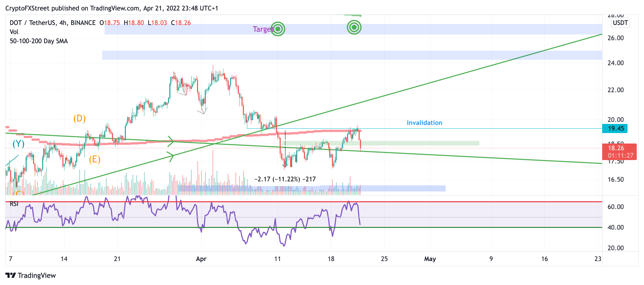This screenshot has height=285, width=644.
Task: Click the Apr date on time axis
Action: point(201,259)
